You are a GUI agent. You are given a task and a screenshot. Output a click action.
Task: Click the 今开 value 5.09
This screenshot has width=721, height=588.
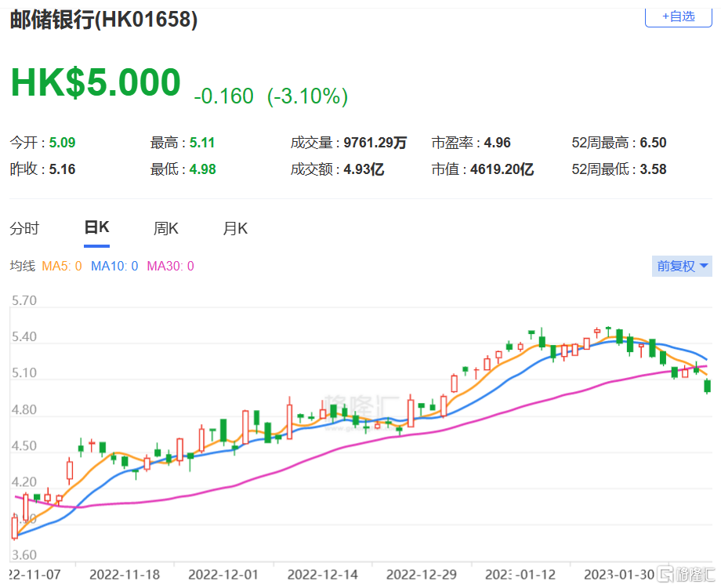(62, 143)
